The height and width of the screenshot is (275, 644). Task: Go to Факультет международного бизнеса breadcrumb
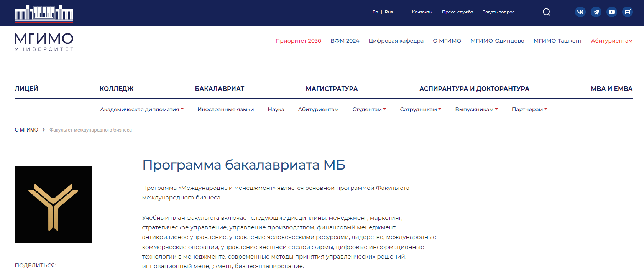90,130
